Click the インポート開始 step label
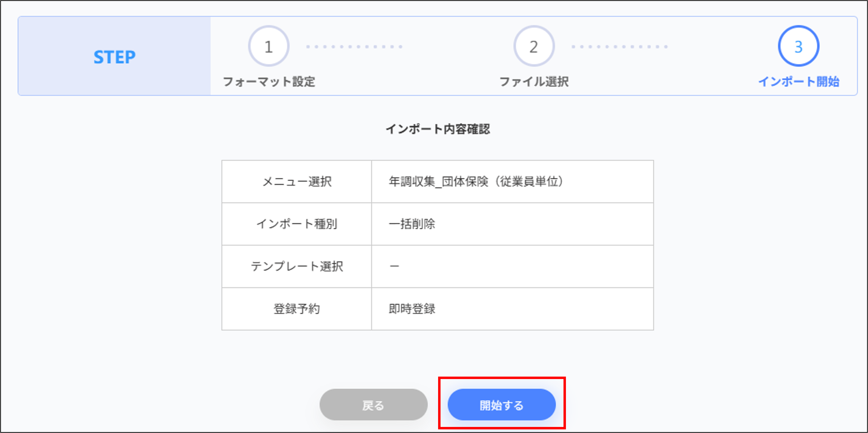Screen dimensions: 868x433 pyautogui.click(x=799, y=82)
